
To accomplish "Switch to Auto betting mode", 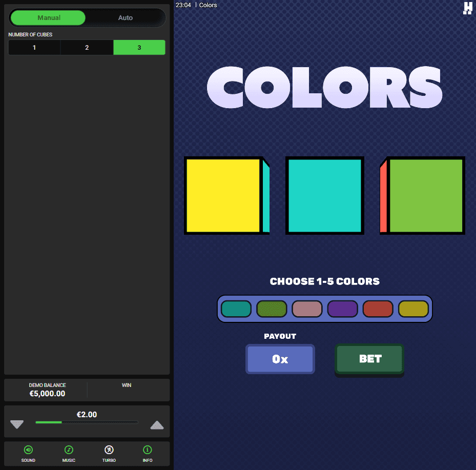I will click(x=126, y=17).
